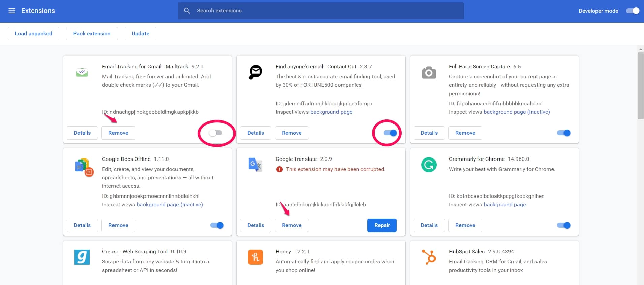This screenshot has width=644, height=285.
Task: Click the Mailtrack extension icon
Action: (x=82, y=72)
